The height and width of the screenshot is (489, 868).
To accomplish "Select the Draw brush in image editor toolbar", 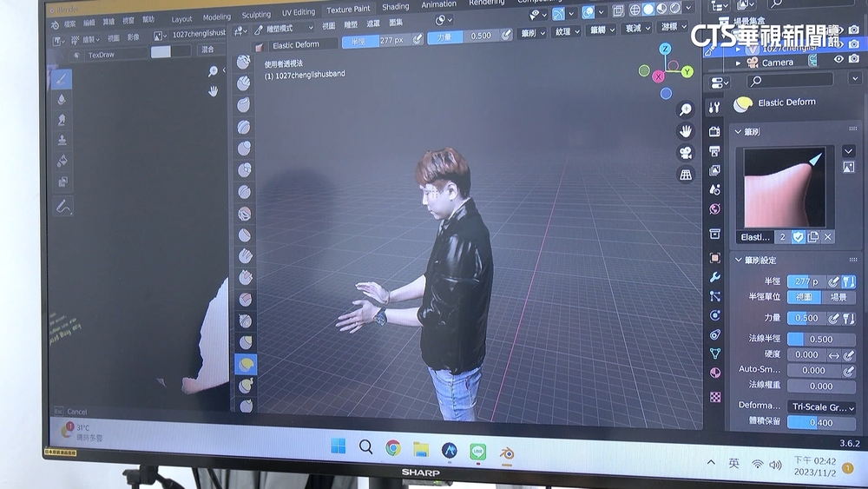I will tap(62, 79).
